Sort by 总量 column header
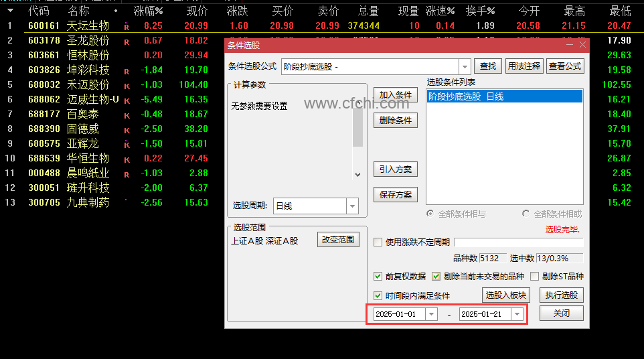The width and height of the screenshot is (644, 359). [368, 11]
